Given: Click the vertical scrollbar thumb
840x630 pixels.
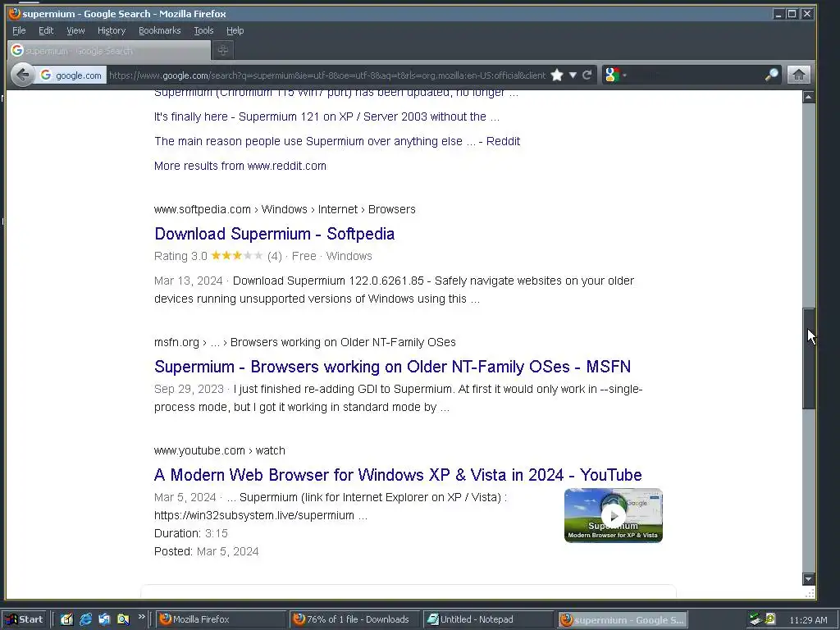Looking at the screenshot, I should click(808, 359).
